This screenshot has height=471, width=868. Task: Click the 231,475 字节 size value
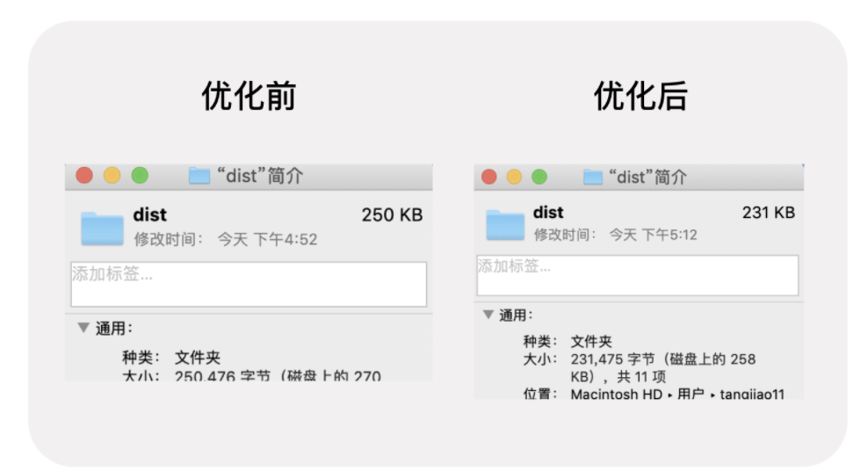613,359
